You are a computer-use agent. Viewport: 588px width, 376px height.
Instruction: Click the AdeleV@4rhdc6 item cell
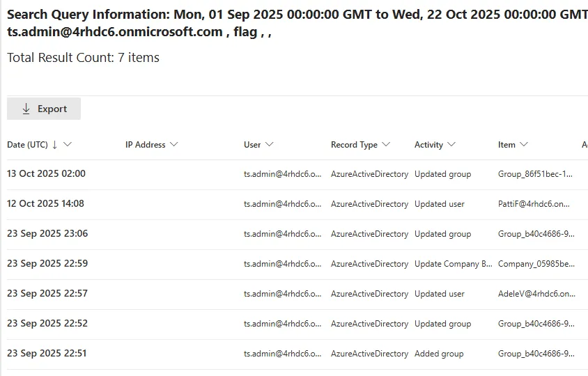(x=536, y=294)
